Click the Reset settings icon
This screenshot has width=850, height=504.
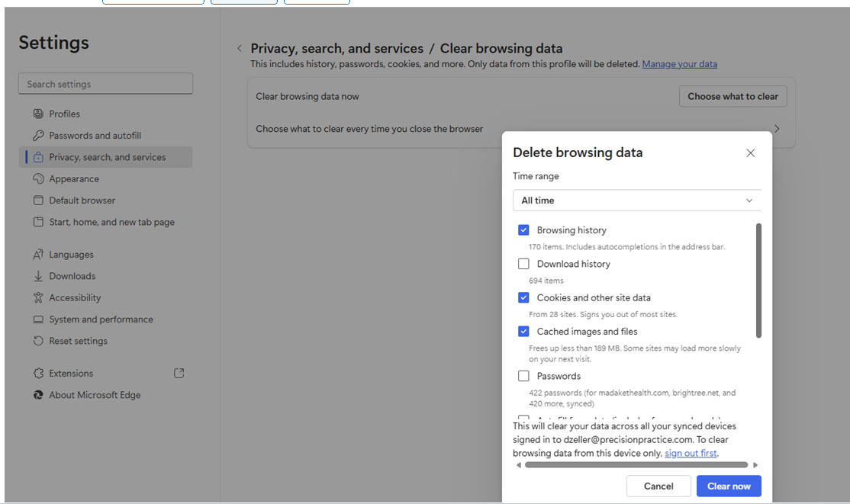point(38,341)
